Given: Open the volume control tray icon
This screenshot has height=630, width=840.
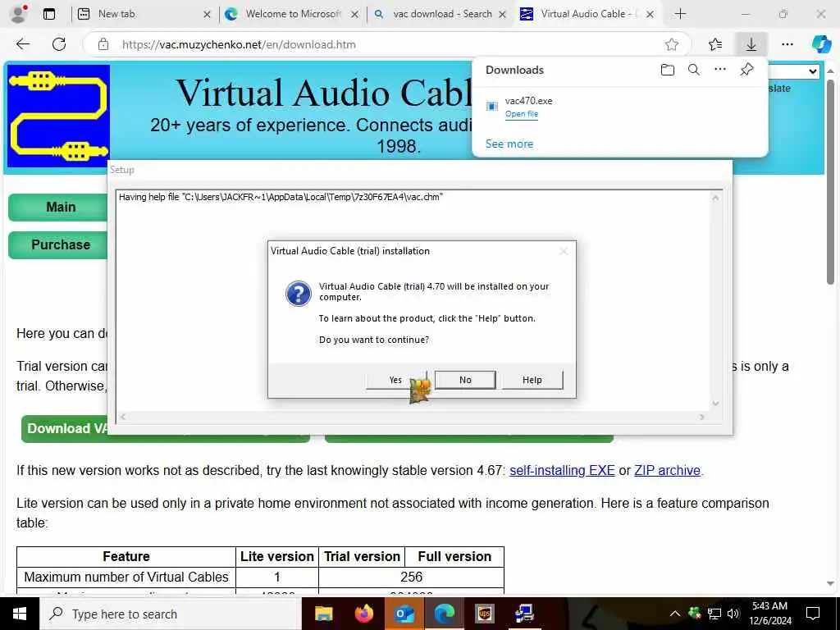Looking at the screenshot, I should tap(733, 614).
